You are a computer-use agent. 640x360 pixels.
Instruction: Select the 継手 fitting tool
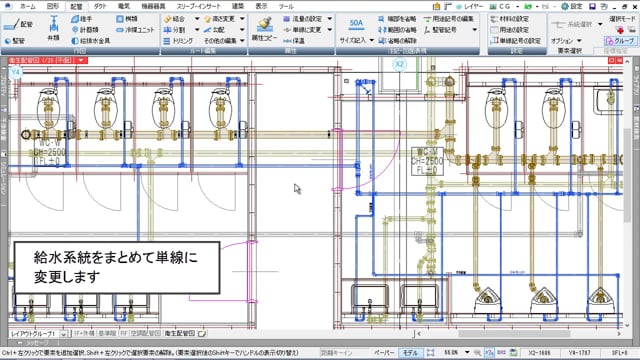(82, 19)
